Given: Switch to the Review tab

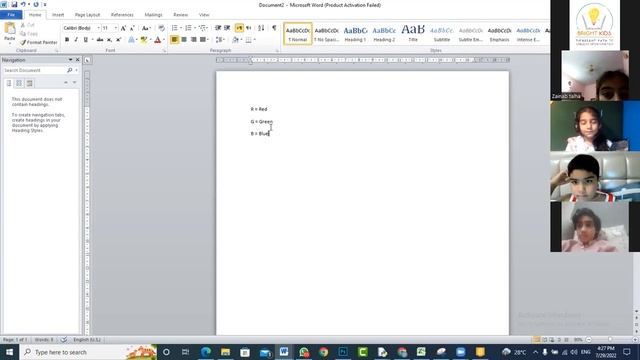Looking at the screenshot, I should pos(180,15).
